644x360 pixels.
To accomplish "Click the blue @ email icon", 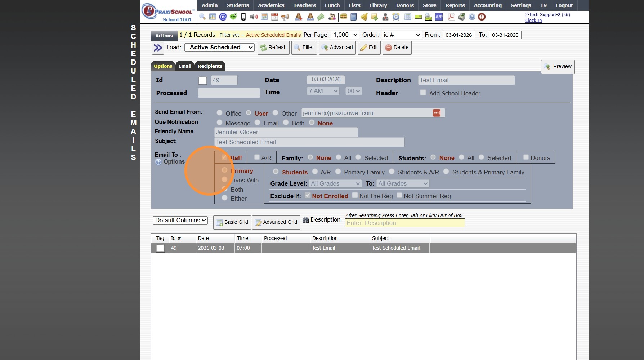I will click(x=223, y=17).
